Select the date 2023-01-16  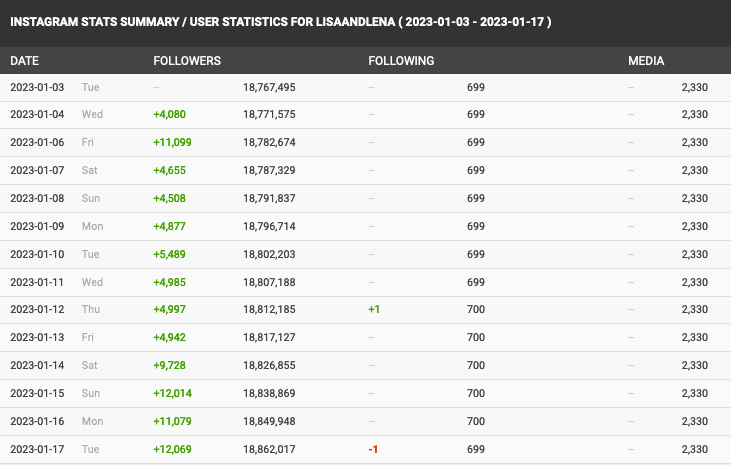tap(37, 421)
